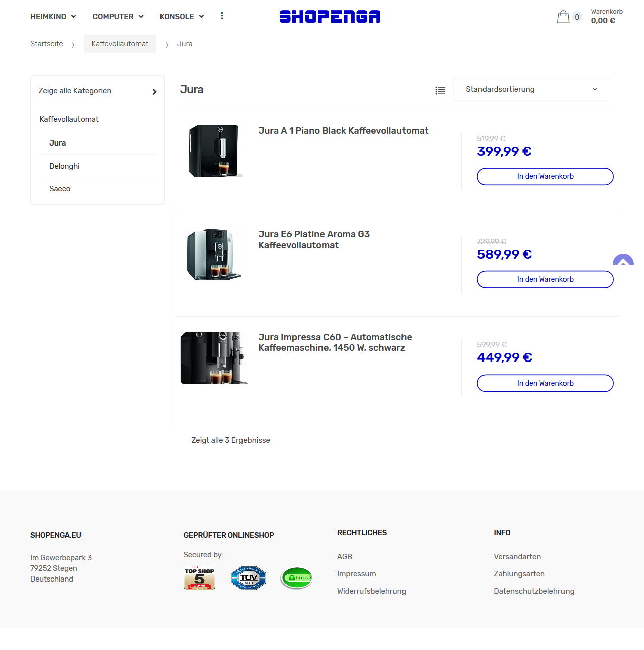Go to Kaffevollautomat breadcrumb
Image resolution: width=644 pixels, height=650 pixels.
pos(120,44)
